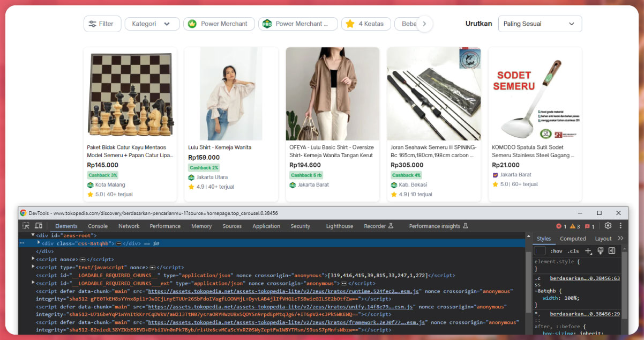The image size is (644, 340).
Task: Select the inspect element picker in DevTools
Action: click(26, 226)
